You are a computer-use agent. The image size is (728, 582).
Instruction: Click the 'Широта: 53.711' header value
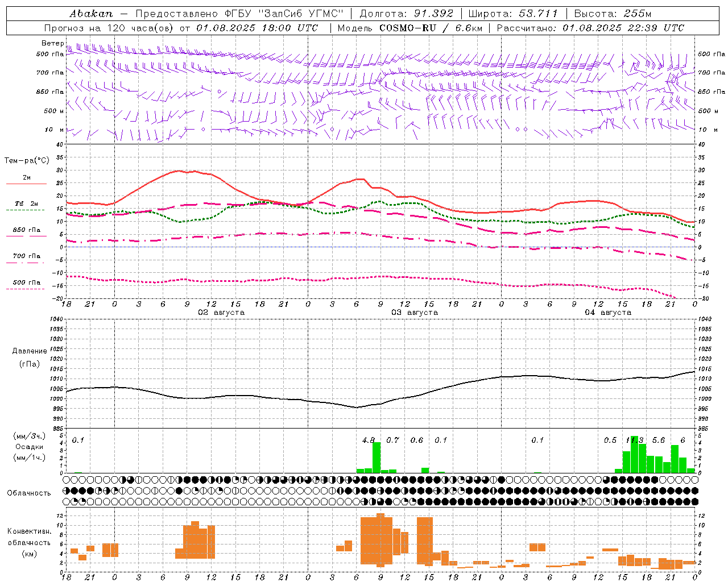pyautogui.click(x=513, y=14)
